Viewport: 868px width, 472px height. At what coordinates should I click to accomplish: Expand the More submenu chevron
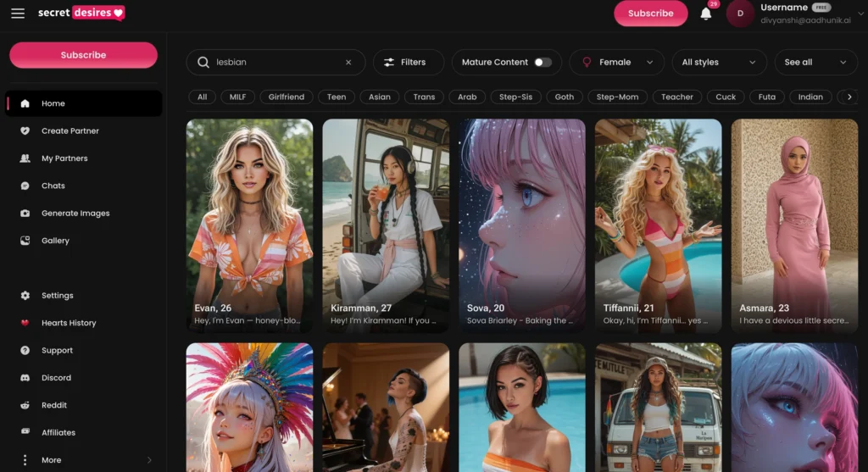click(x=149, y=460)
